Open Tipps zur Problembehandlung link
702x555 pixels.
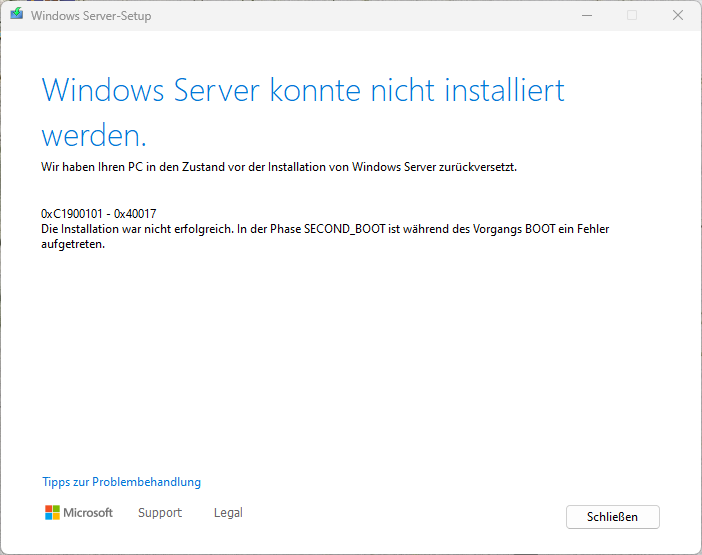tap(121, 482)
